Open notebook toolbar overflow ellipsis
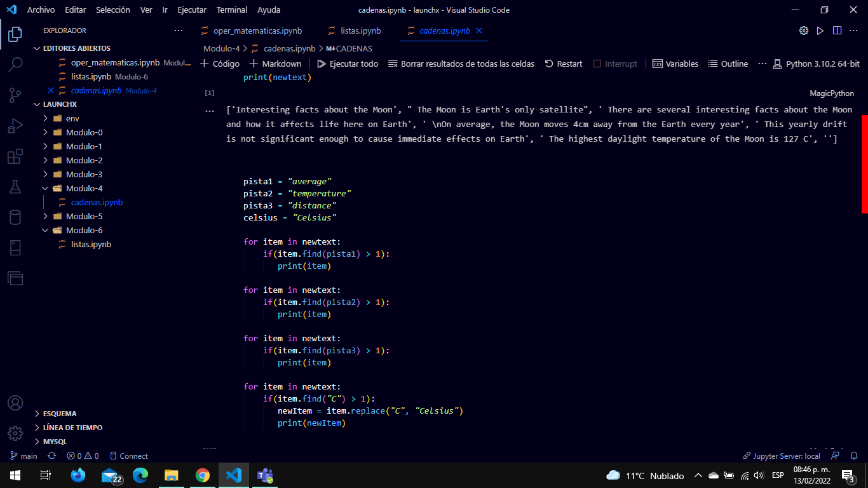The image size is (868, 488). click(x=763, y=64)
